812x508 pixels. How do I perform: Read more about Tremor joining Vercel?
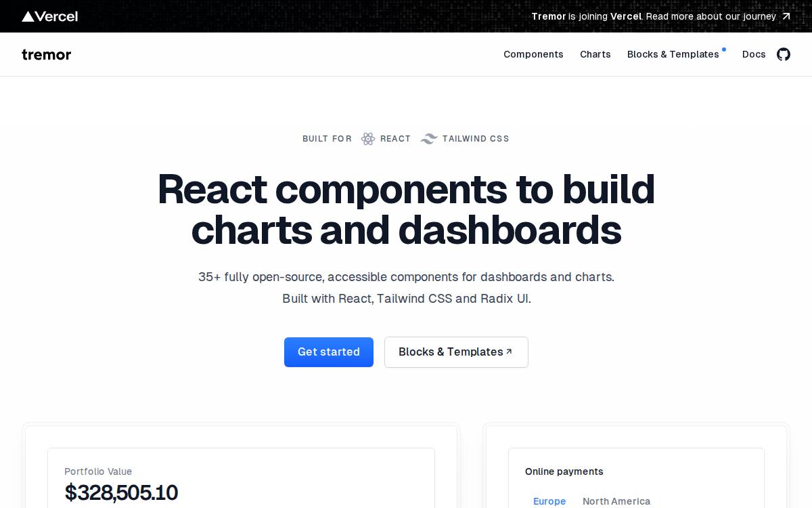[x=660, y=16]
